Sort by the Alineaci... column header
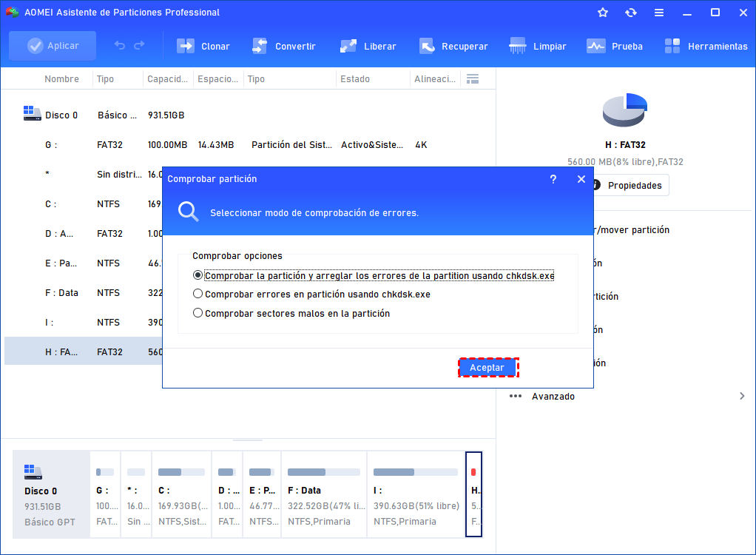The width and height of the screenshot is (756, 555). tap(435, 79)
